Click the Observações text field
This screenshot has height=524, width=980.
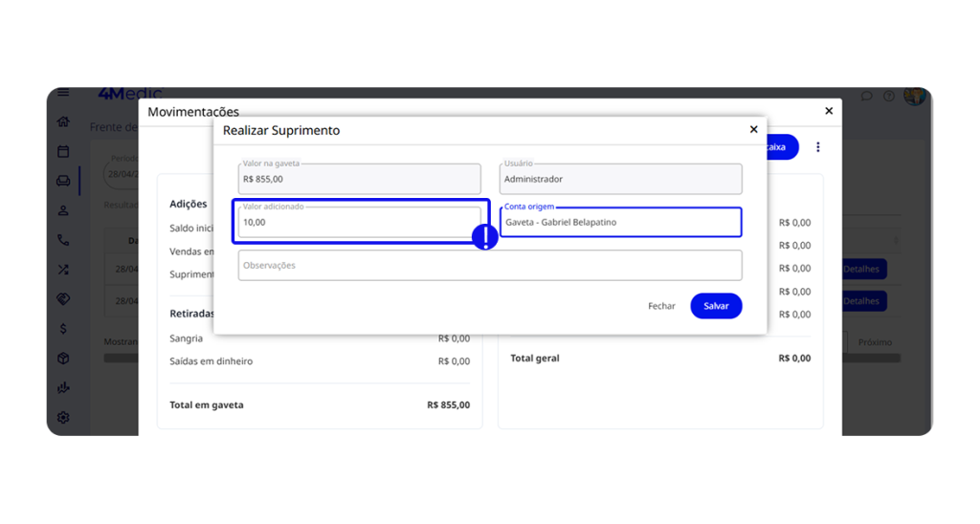[x=489, y=265]
